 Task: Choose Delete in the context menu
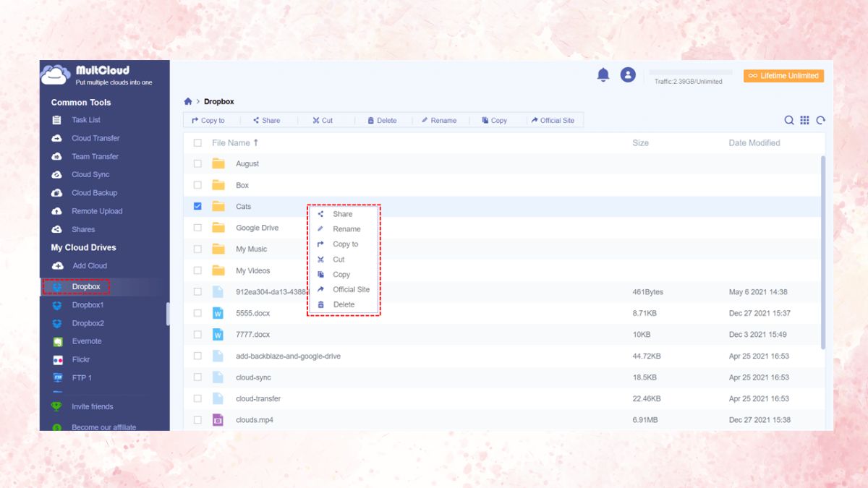344,304
